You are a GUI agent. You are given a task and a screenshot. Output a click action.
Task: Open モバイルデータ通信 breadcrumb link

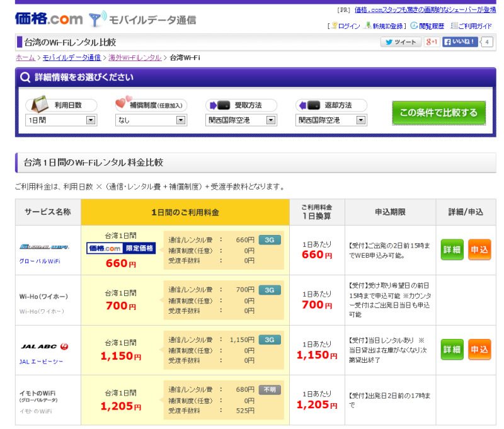click(x=71, y=58)
